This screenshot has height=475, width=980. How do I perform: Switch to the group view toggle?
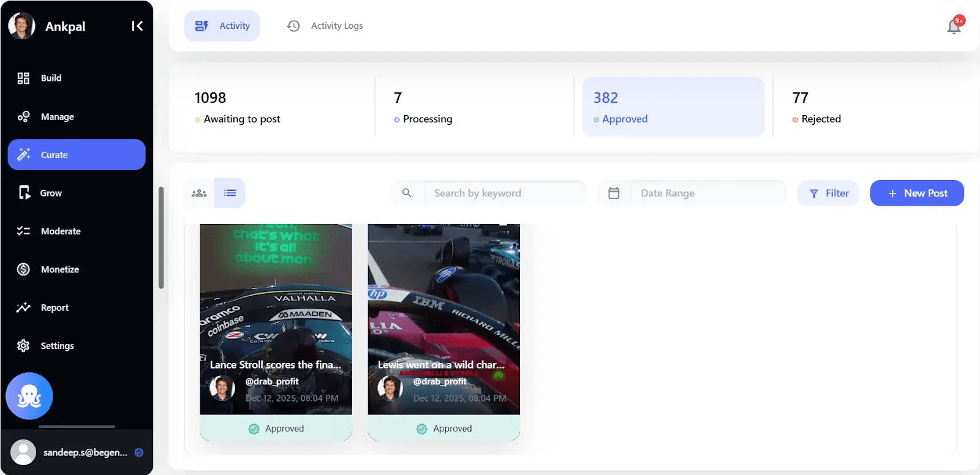(199, 193)
